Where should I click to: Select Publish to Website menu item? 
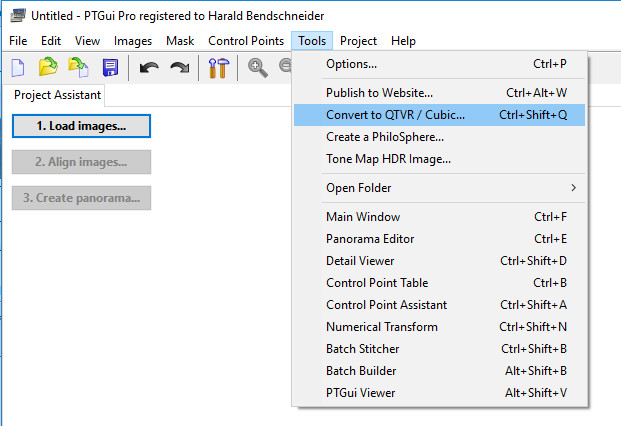point(440,92)
